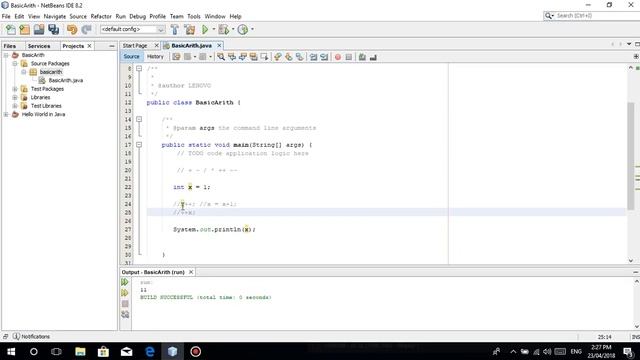Minimize the Projects panel
Screen dimensions: 640x360
112,46
